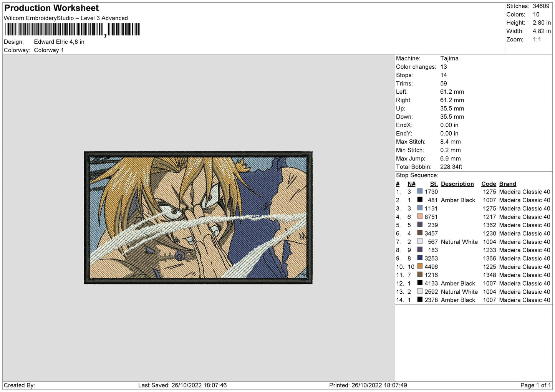Click the Max Jump value '6.9 mm'
The image size is (555, 392).
click(x=451, y=159)
